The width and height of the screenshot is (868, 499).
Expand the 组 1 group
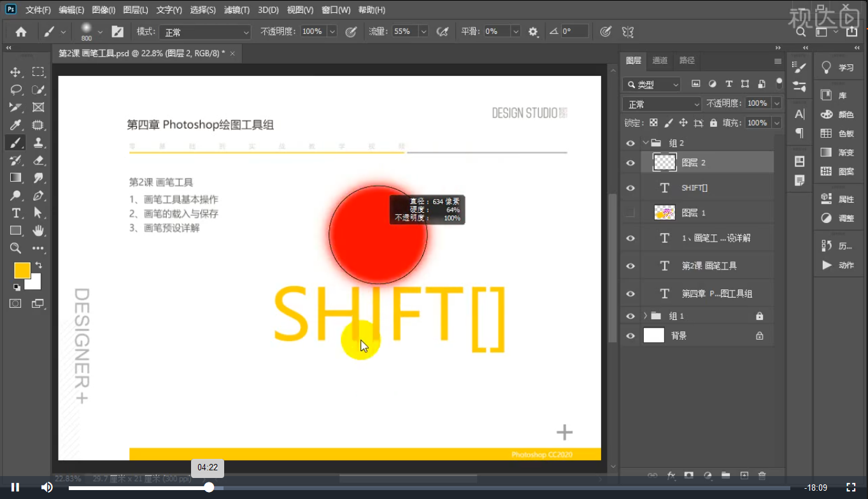646,316
